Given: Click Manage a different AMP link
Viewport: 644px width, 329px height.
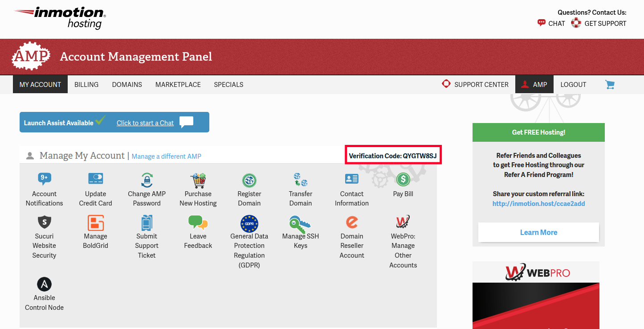Looking at the screenshot, I should pyautogui.click(x=167, y=156).
